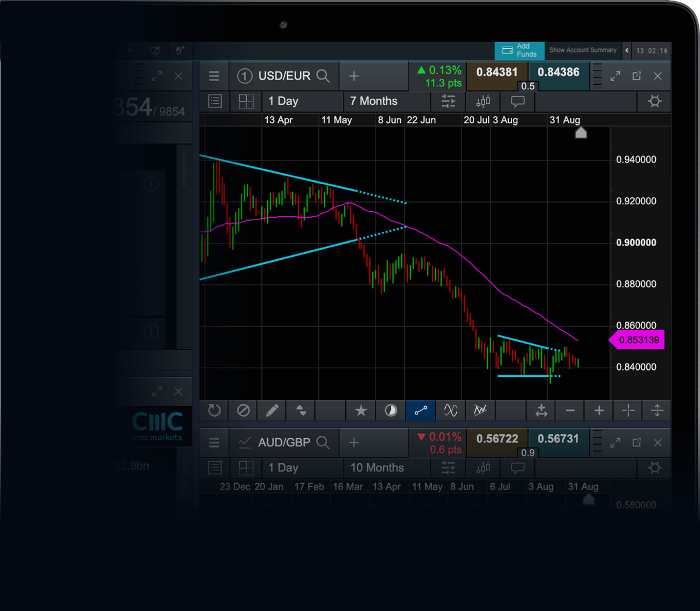Click the comment annotation icon
This screenshot has width=700, height=611.
[517, 102]
